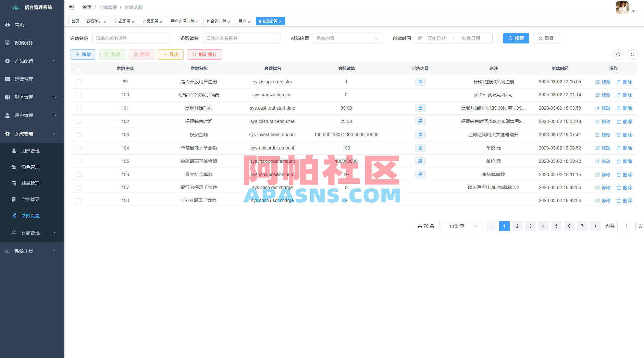Click the 新增 button to add a parameter
Viewport: 644px width, 358px height.
pos(83,54)
